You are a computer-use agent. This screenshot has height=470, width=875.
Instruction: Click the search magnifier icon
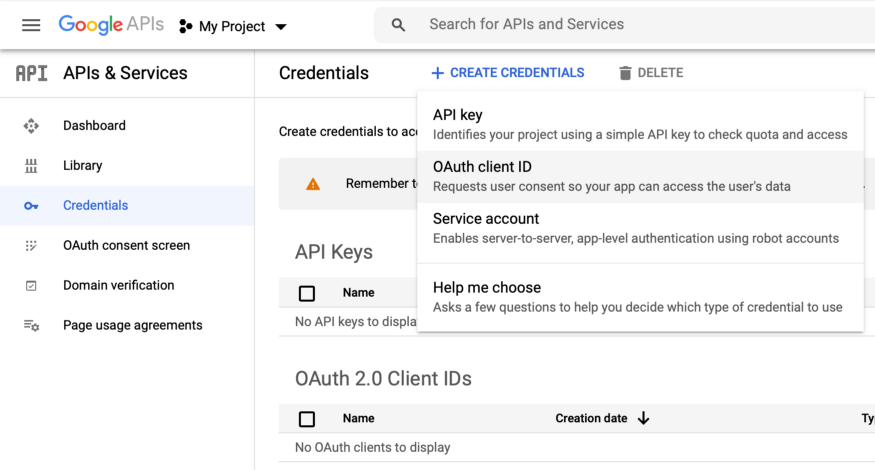click(398, 25)
